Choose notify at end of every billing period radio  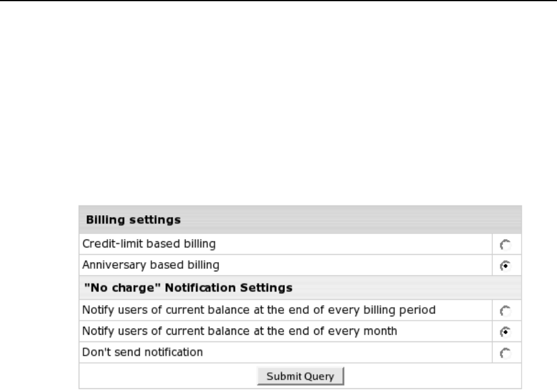pyautogui.click(x=505, y=311)
